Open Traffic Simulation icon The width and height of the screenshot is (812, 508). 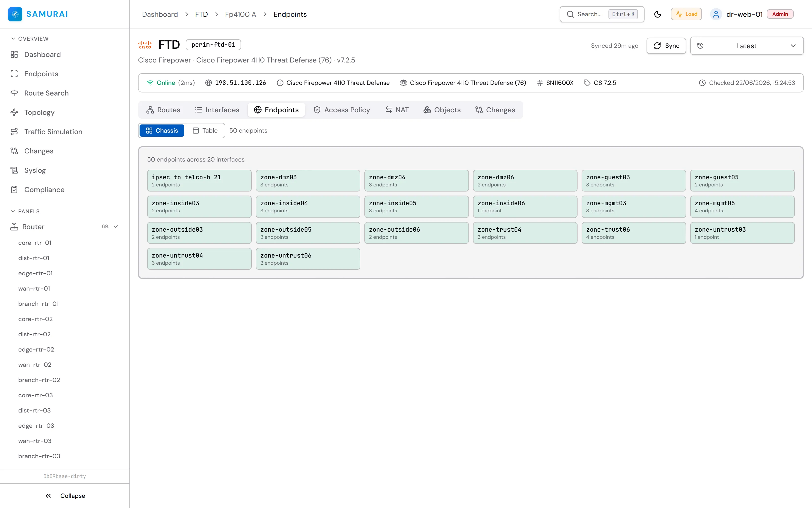pyautogui.click(x=14, y=132)
